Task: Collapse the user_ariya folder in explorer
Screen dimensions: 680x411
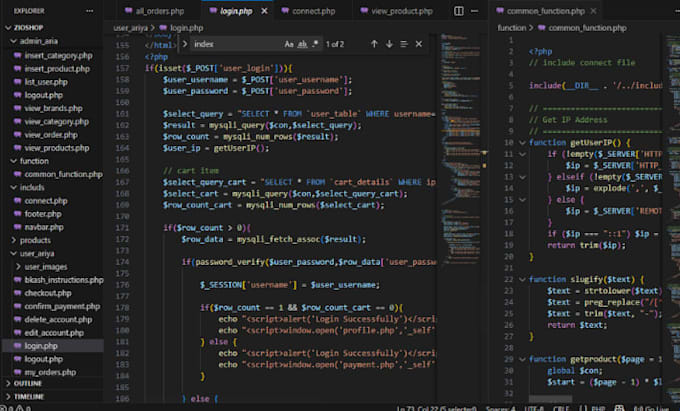Action: (13, 254)
